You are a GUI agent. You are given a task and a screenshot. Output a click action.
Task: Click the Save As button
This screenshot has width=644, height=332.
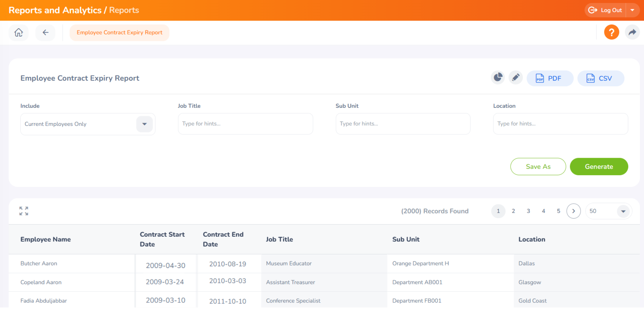(538, 167)
